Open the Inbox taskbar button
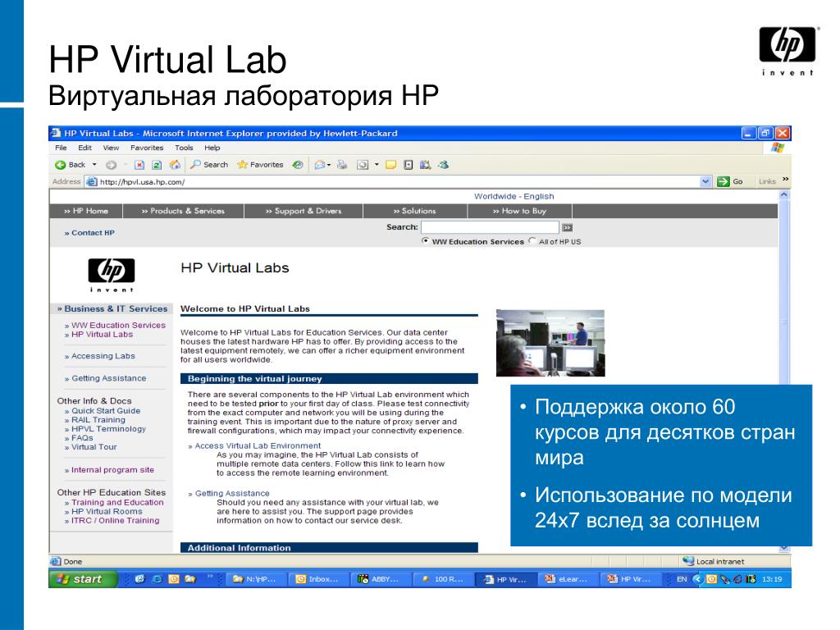The image size is (840, 630). 317,579
